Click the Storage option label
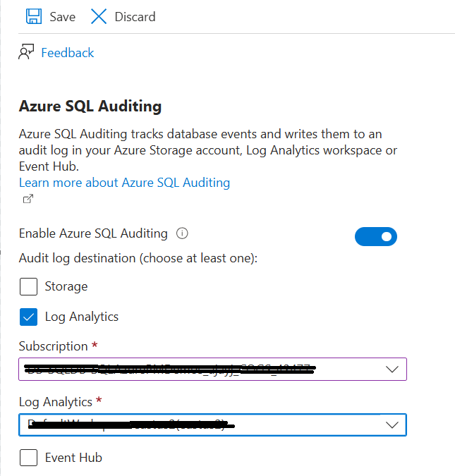 coord(66,286)
